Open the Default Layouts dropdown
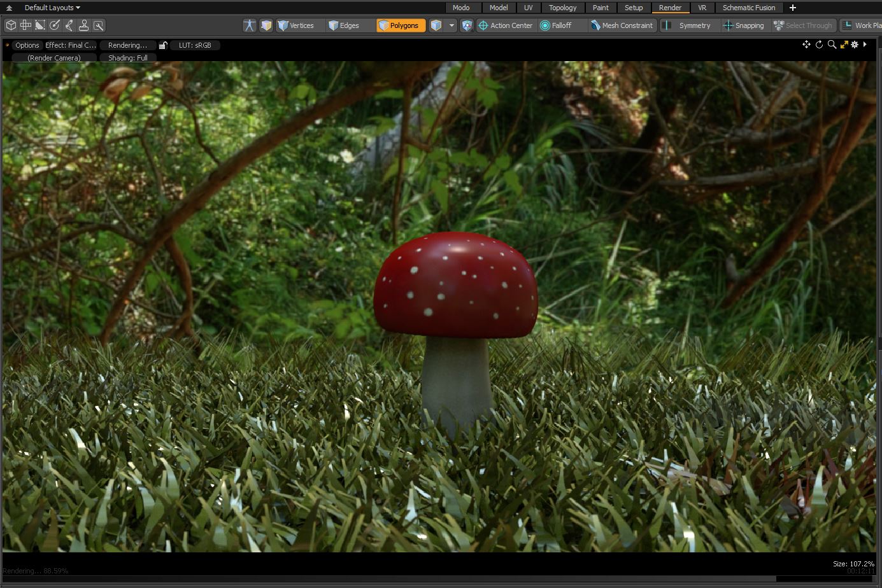This screenshot has height=588, width=882. tap(52, 8)
